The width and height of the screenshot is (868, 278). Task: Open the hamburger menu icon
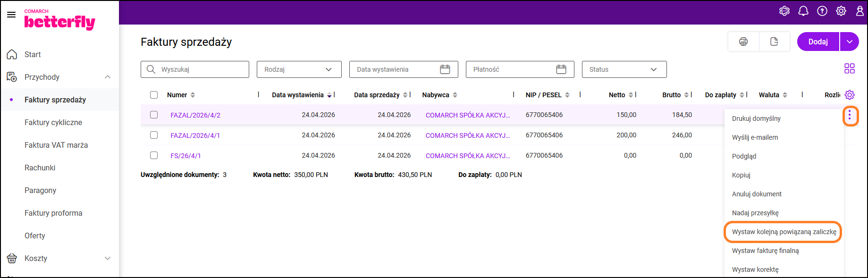click(11, 15)
